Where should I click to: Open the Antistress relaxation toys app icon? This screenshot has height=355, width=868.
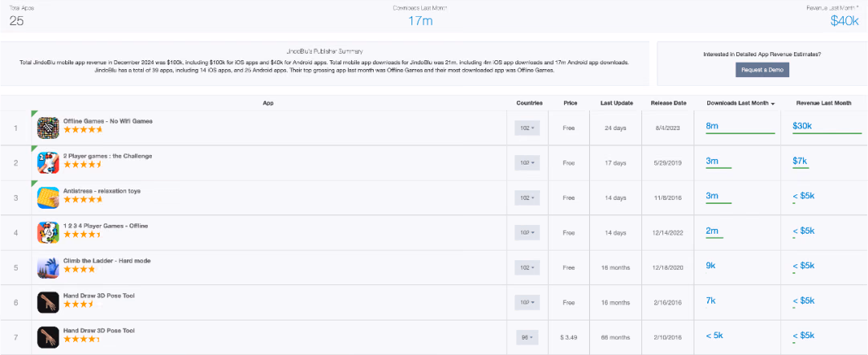point(48,198)
